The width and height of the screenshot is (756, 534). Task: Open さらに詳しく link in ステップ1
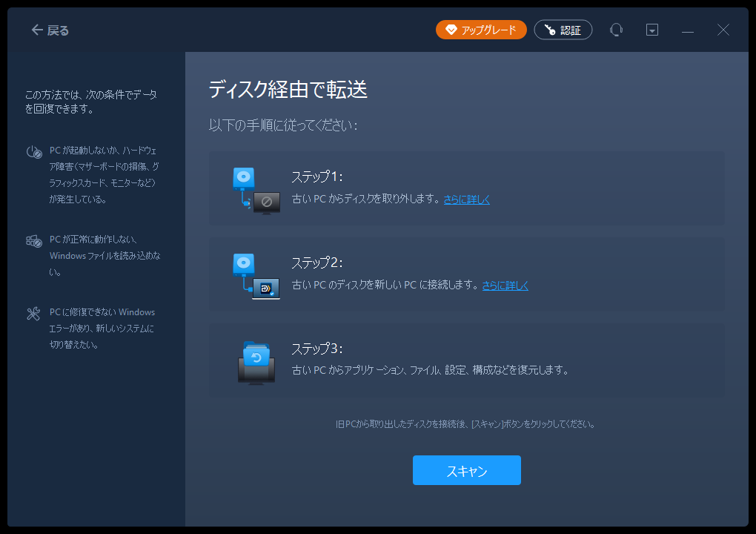click(466, 200)
